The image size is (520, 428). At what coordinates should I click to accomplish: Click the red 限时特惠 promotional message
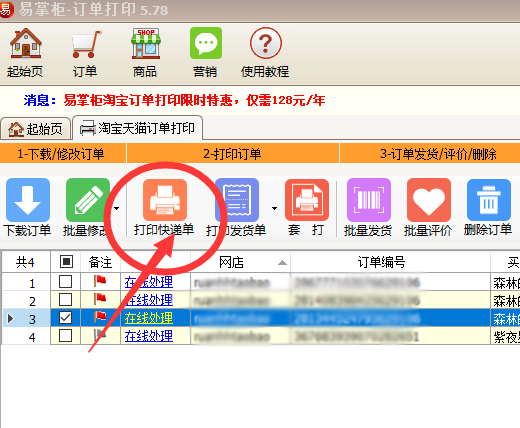pyautogui.click(x=194, y=100)
